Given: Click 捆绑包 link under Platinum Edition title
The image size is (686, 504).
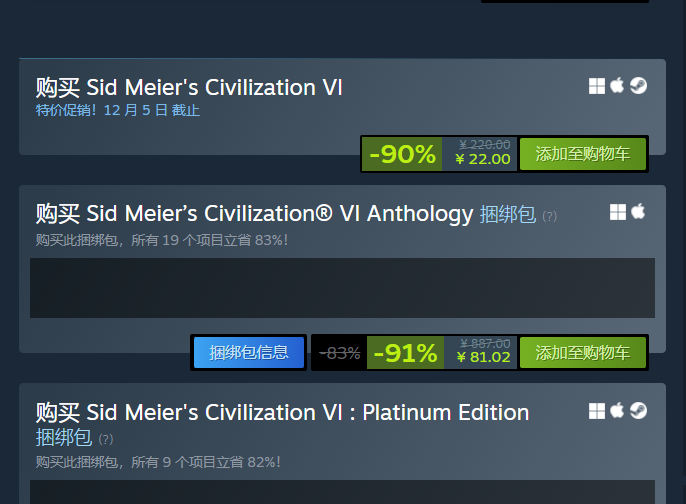Looking at the screenshot, I should [63, 437].
